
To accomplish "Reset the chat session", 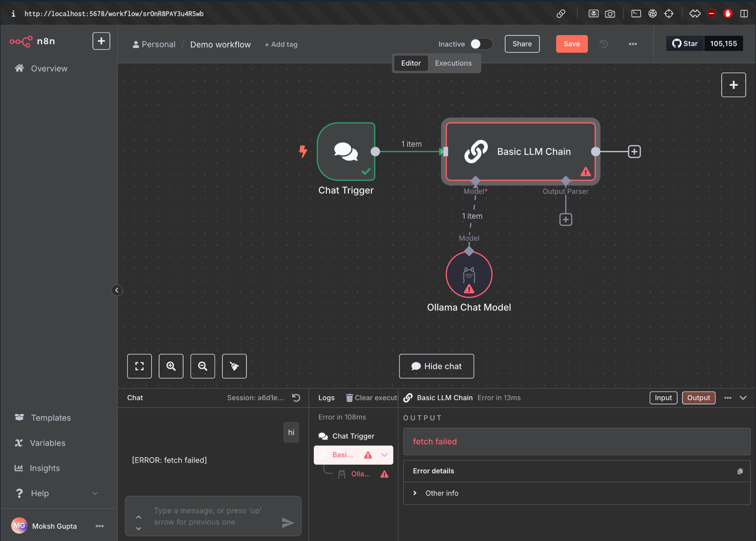I will click(x=296, y=398).
